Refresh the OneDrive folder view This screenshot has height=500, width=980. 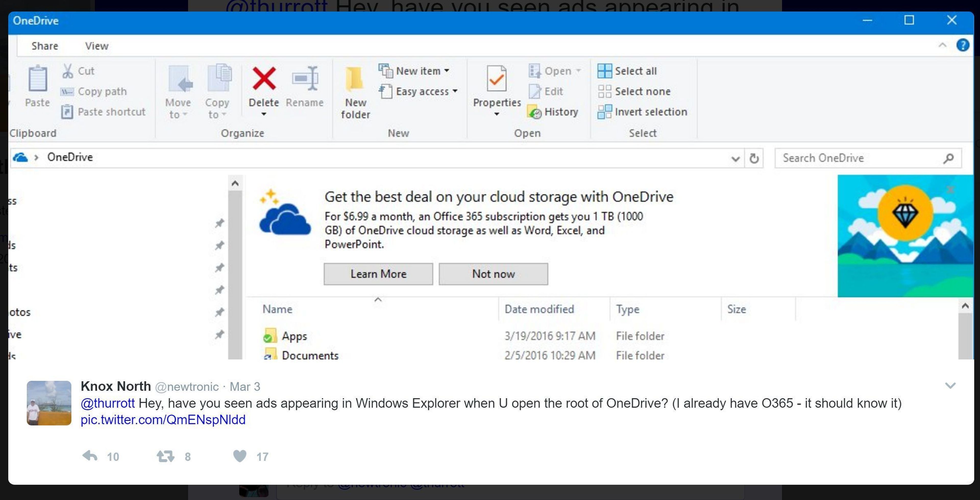tap(754, 158)
